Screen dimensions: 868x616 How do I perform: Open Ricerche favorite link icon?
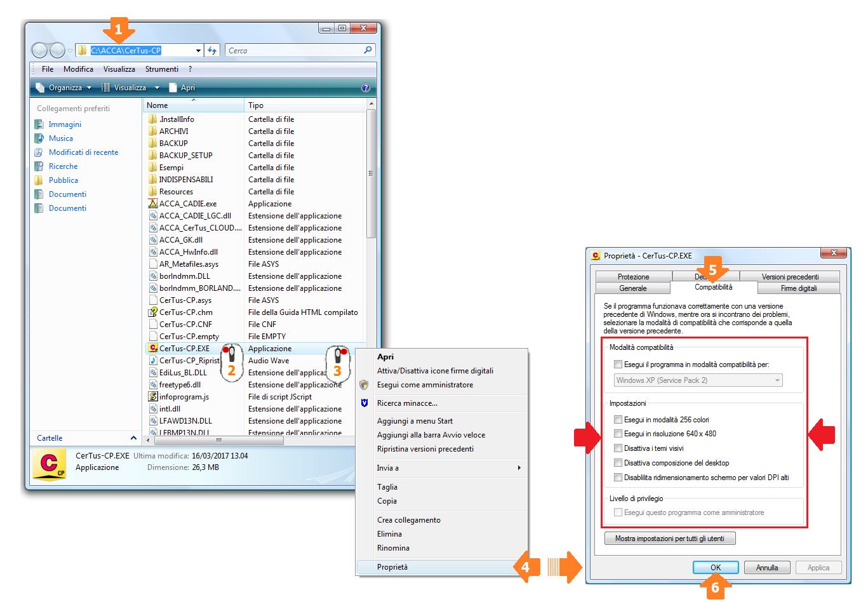(x=39, y=166)
